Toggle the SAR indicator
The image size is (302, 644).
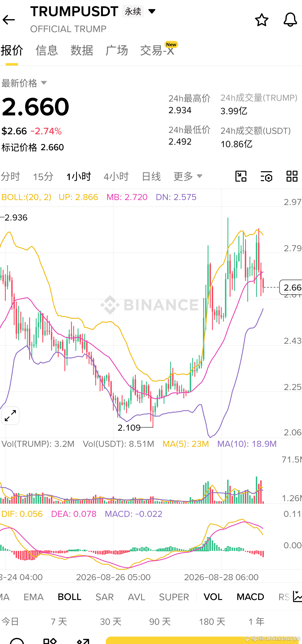click(104, 597)
